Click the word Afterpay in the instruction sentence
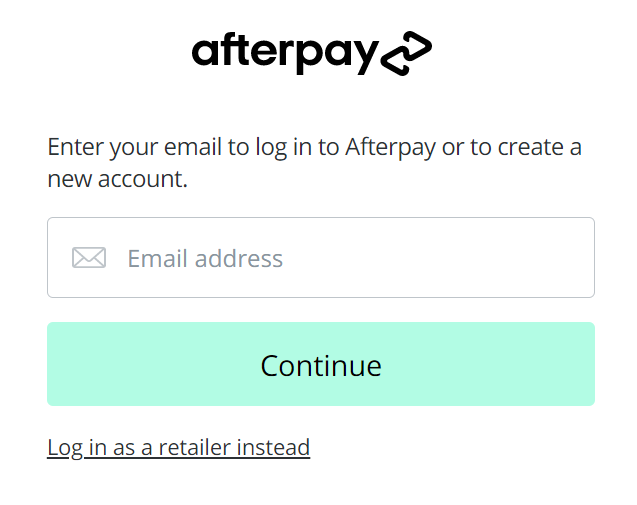This screenshot has width=637, height=505. [x=390, y=147]
